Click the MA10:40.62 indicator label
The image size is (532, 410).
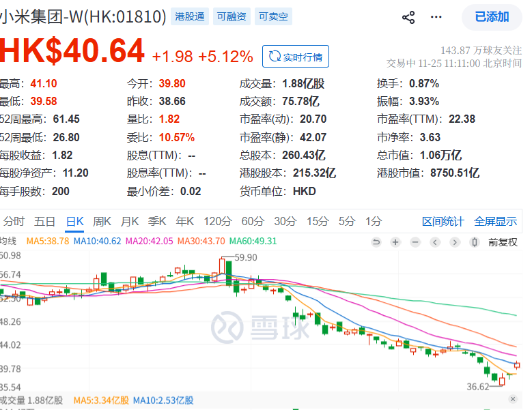coord(98,241)
